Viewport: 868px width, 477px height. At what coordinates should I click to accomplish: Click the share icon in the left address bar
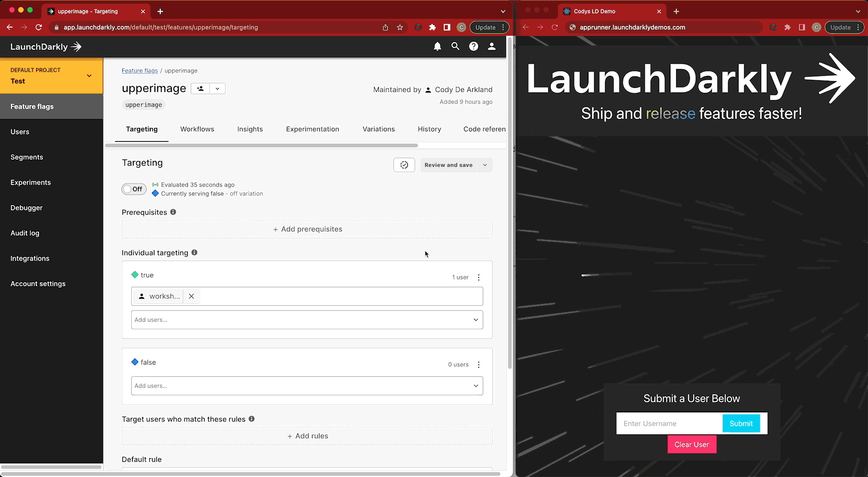pyautogui.click(x=385, y=27)
